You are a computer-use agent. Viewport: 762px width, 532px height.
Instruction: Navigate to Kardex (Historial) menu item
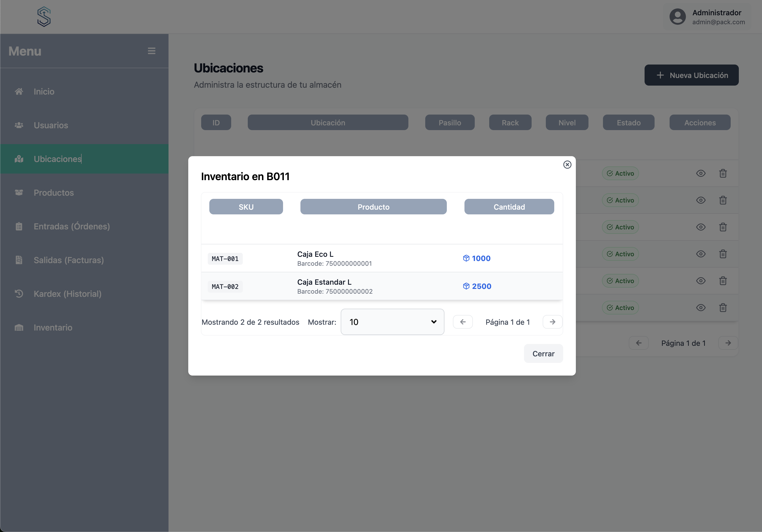coord(67,294)
